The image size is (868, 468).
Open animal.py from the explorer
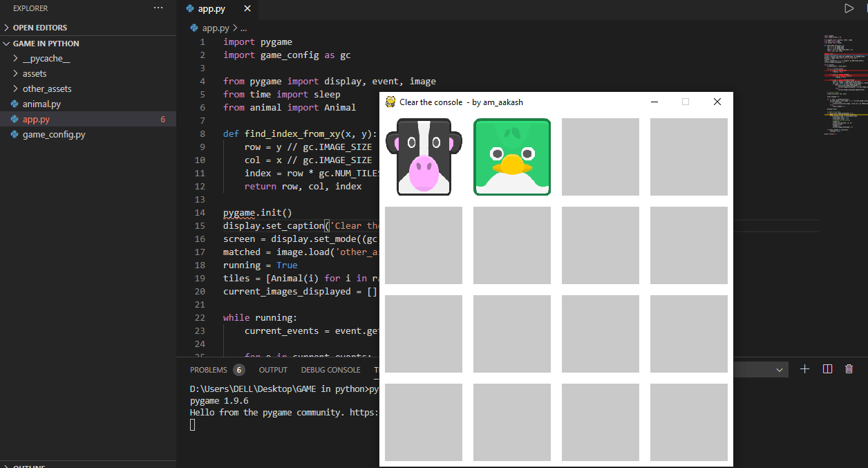[x=88, y=104]
